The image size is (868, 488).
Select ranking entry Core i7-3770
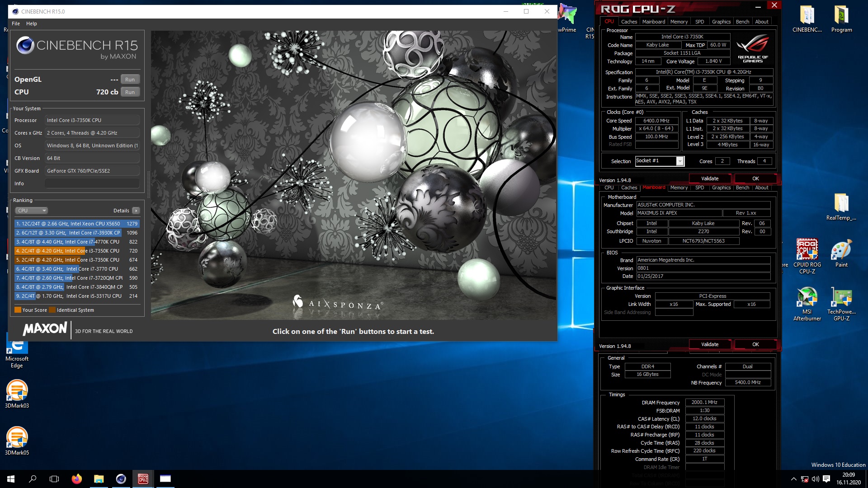[77, 269]
